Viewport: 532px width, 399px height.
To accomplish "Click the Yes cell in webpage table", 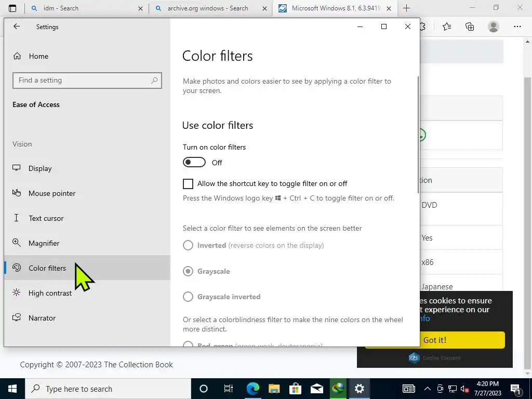I will (427, 238).
